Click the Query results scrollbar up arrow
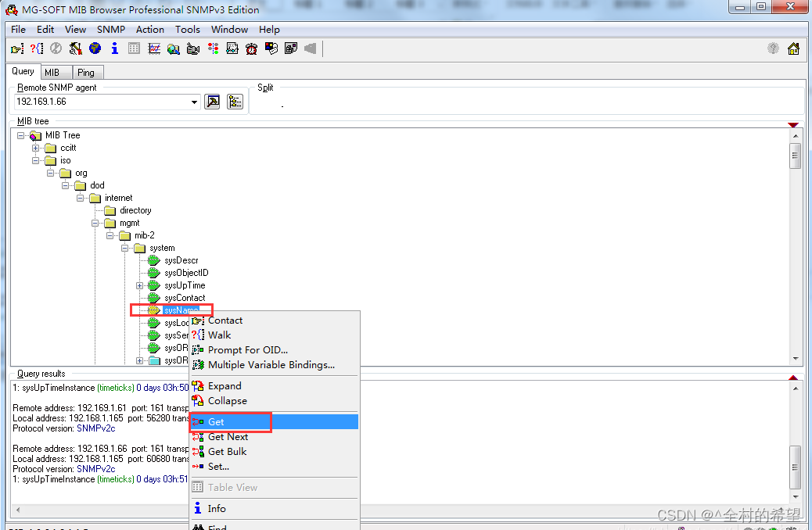The image size is (812, 530). click(x=796, y=389)
